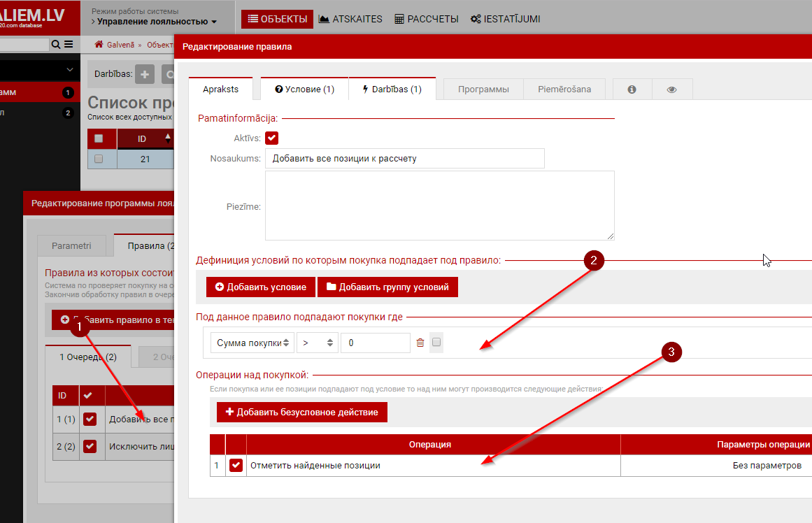
Task: Click the Добавить условие button
Action: [261, 287]
